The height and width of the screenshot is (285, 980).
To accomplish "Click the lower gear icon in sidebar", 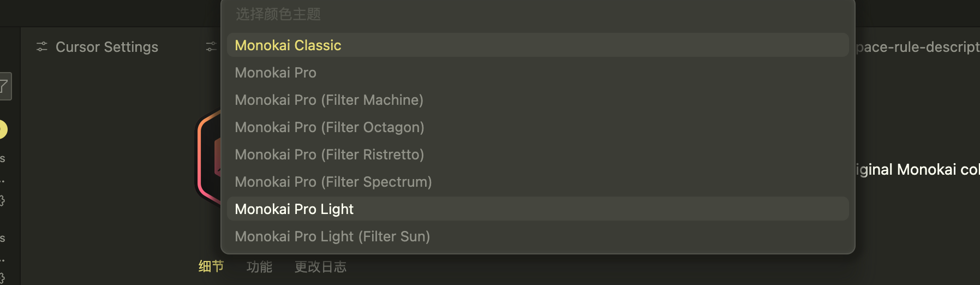I will click(x=2, y=278).
